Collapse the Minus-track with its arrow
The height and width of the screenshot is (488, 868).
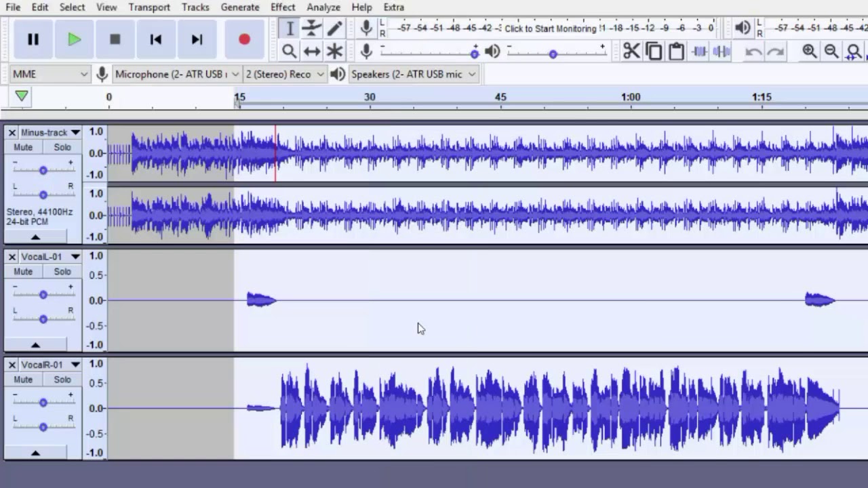35,237
